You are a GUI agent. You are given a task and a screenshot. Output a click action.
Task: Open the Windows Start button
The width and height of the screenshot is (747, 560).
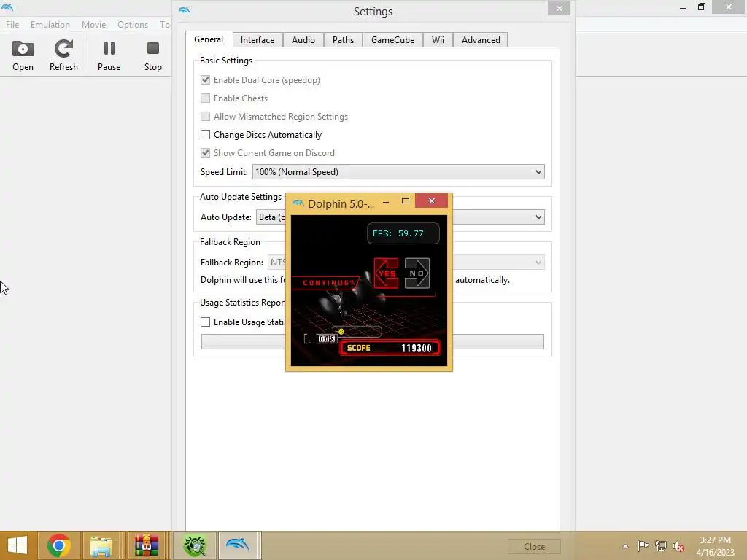(x=18, y=545)
